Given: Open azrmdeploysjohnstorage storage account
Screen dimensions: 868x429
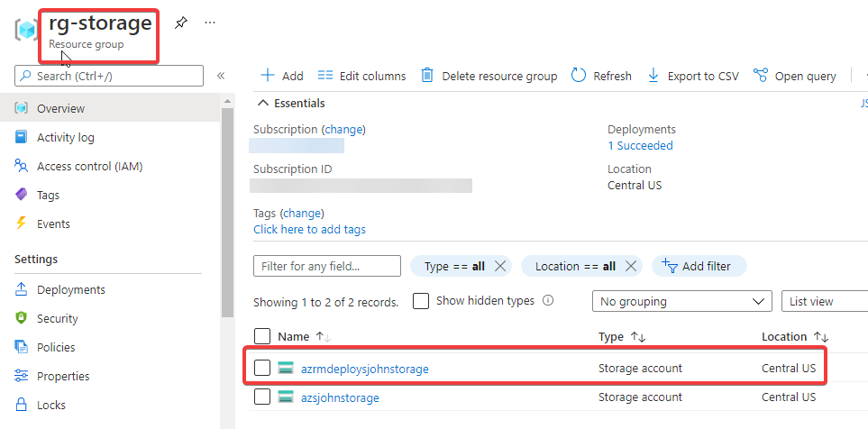Looking at the screenshot, I should pyautogui.click(x=365, y=369).
